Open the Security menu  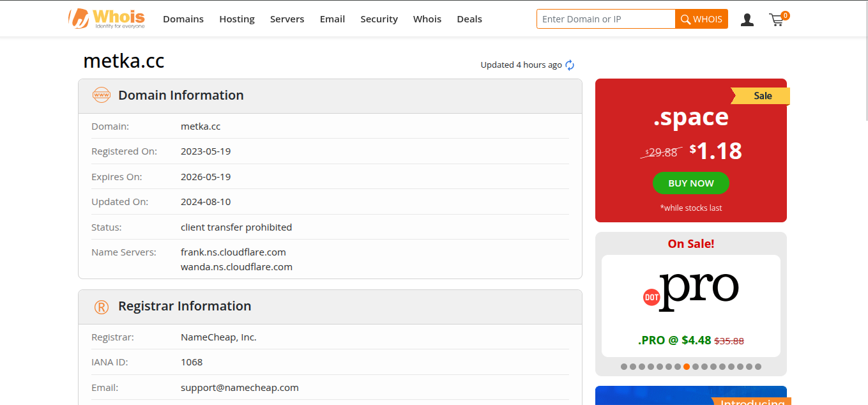coord(379,19)
